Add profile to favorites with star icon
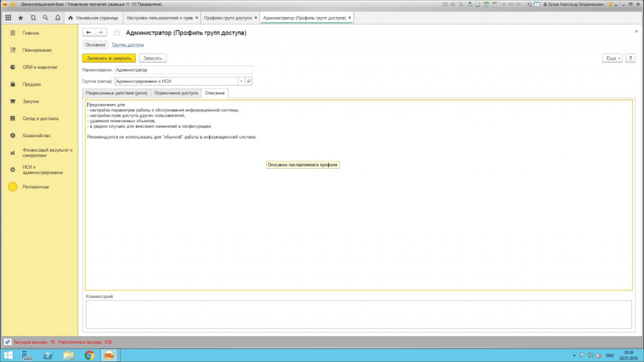Image resolution: width=644 pixels, height=362 pixels. [x=116, y=33]
